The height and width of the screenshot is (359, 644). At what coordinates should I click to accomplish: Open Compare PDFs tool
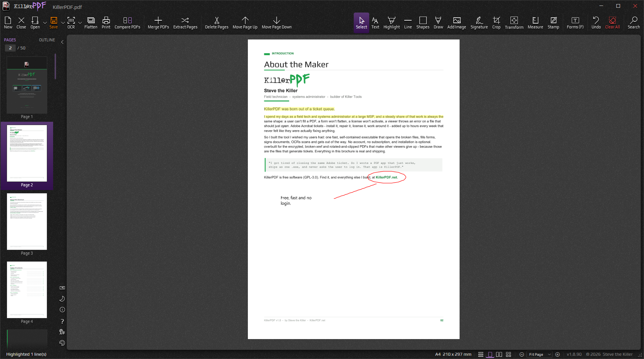(127, 23)
